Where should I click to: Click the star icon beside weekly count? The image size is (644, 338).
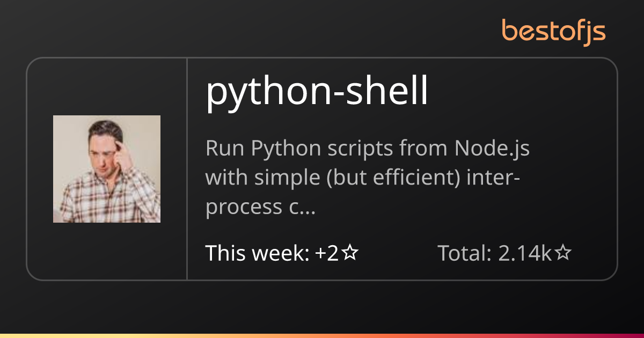point(350,253)
